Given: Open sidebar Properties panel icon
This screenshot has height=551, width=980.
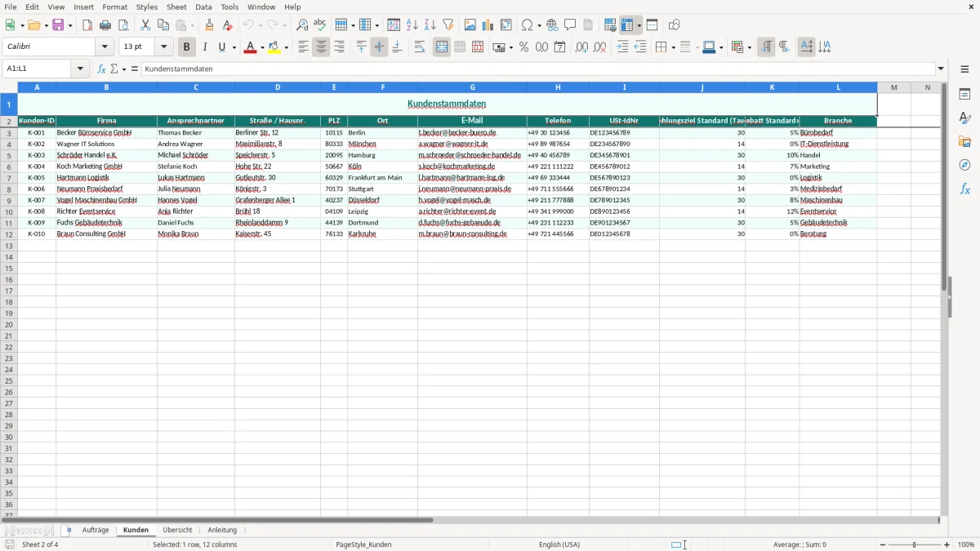Looking at the screenshot, I should click(x=964, y=95).
